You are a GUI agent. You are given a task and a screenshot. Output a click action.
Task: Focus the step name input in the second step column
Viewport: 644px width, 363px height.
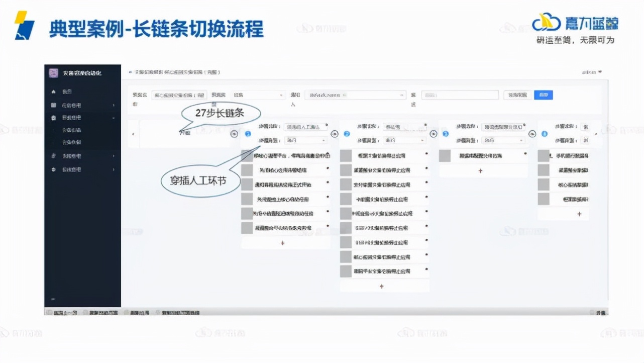(x=405, y=127)
